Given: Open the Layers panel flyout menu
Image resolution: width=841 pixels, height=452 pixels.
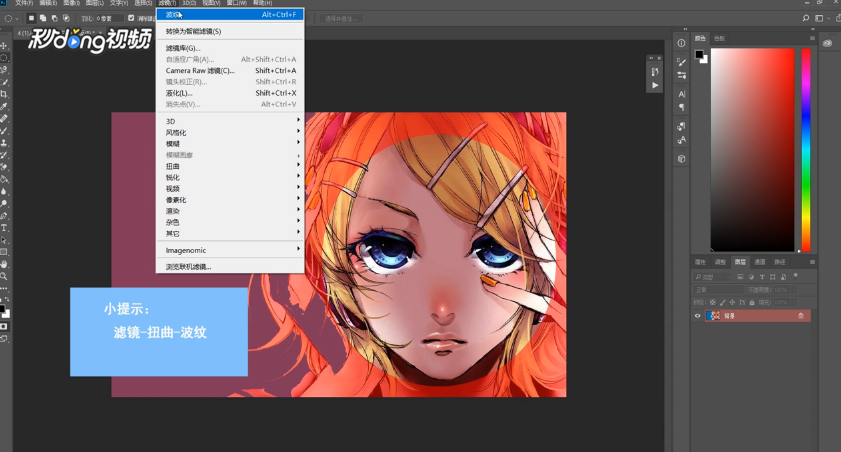Looking at the screenshot, I should click(x=812, y=262).
